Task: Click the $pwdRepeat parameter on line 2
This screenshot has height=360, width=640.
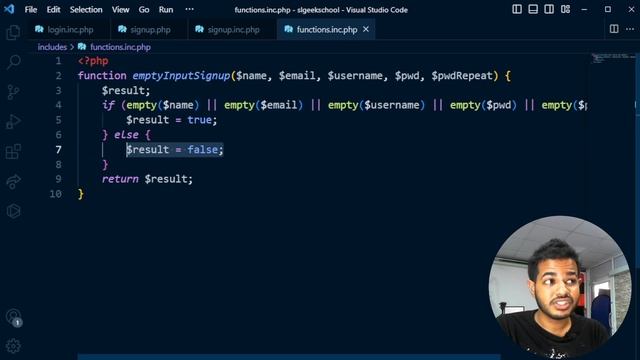Action: pos(462,76)
